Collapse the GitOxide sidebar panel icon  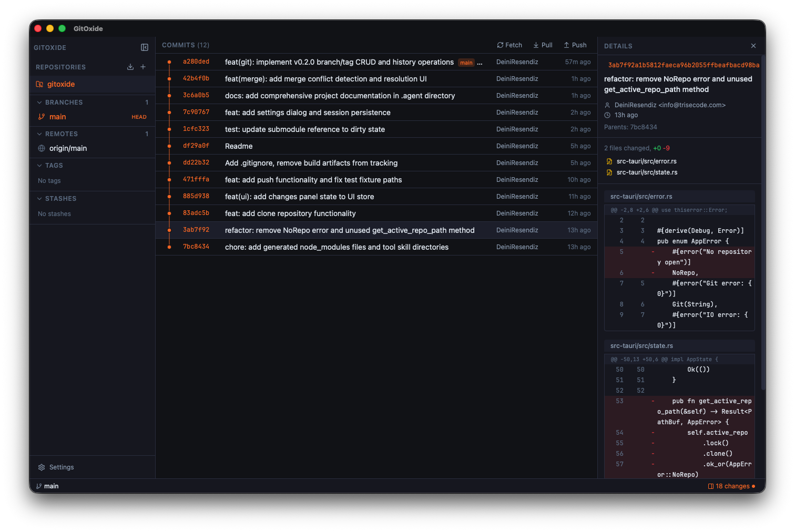pyautogui.click(x=145, y=47)
